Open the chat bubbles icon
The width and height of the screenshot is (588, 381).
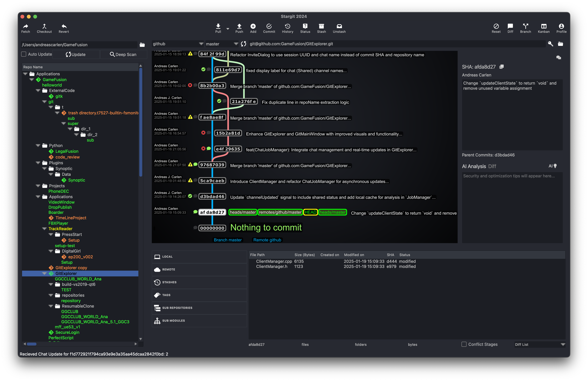[x=558, y=58]
